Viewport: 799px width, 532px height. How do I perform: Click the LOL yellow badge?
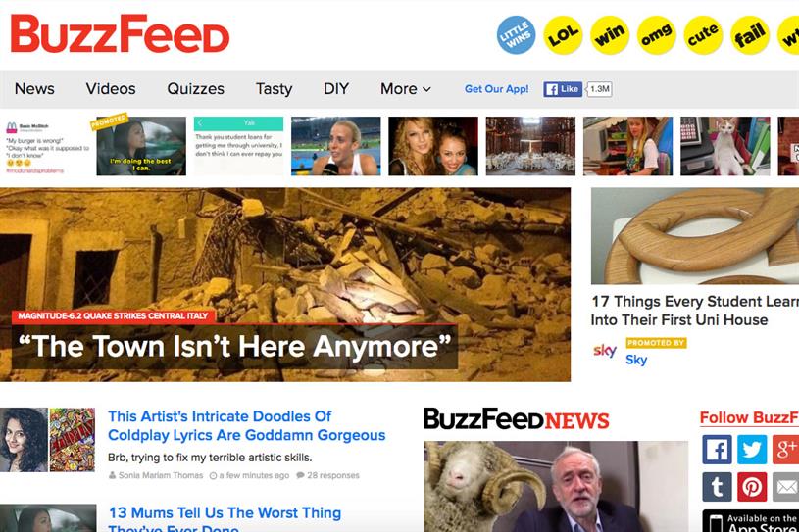563,35
